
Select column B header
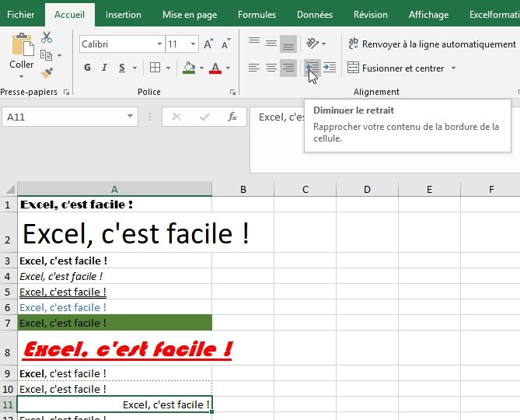[x=243, y=189]
